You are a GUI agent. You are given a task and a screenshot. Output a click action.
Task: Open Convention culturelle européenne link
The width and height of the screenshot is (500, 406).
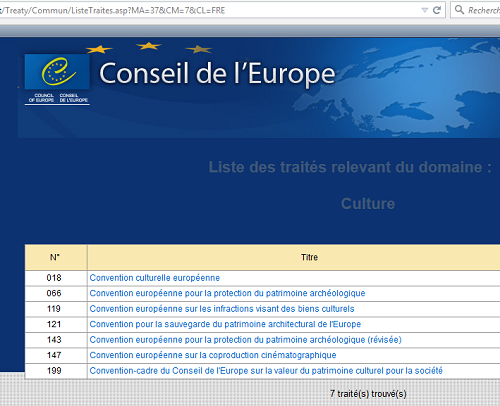(155, 278)
